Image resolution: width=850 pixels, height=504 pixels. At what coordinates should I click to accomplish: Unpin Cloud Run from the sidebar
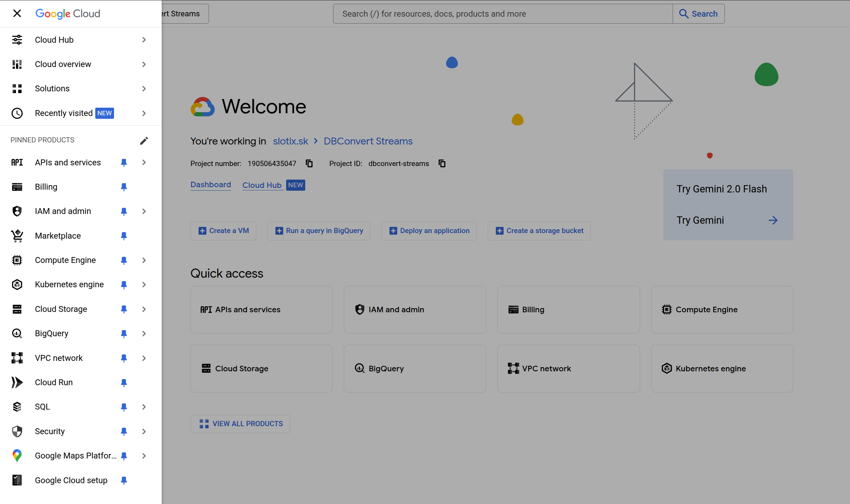[124, 382]
